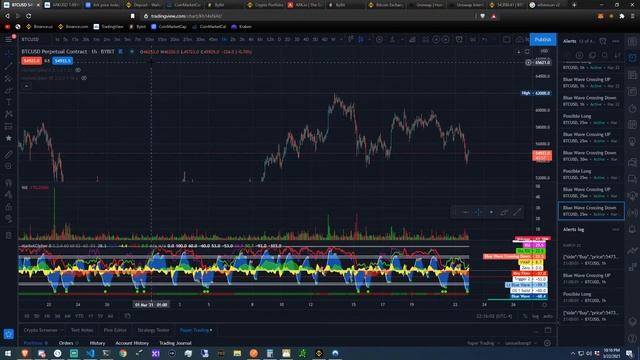Toggle visibility eye of first indicator
The height and width of the screenshot is (360, 640).
coord(78,70)
